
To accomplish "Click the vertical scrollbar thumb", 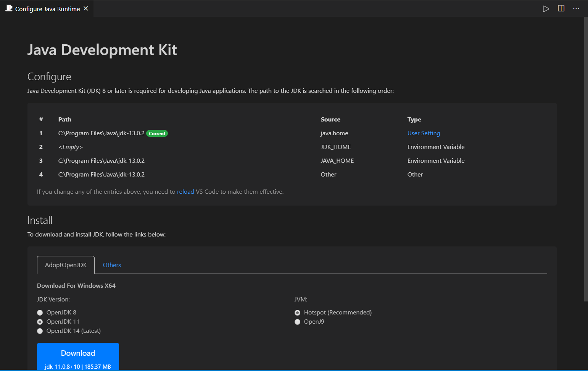I will point(586,159).
